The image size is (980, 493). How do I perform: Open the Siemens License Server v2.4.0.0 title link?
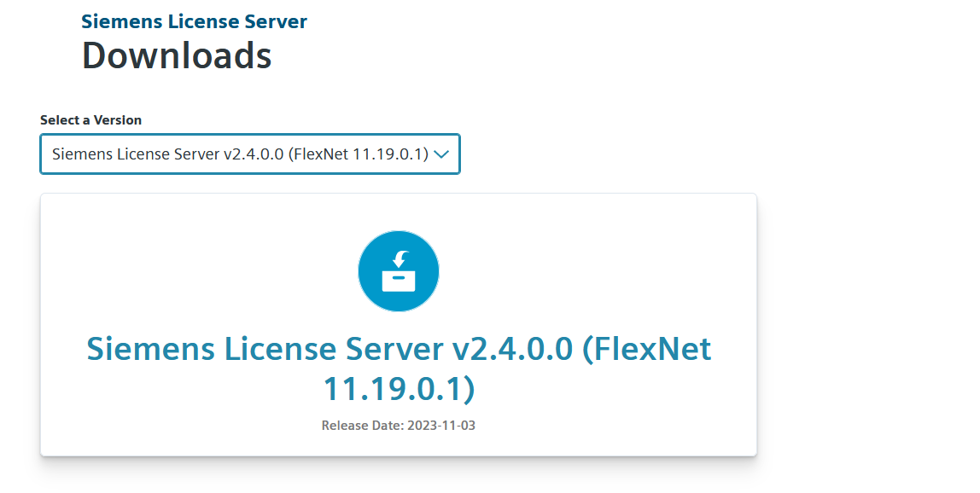click(398, 350)
